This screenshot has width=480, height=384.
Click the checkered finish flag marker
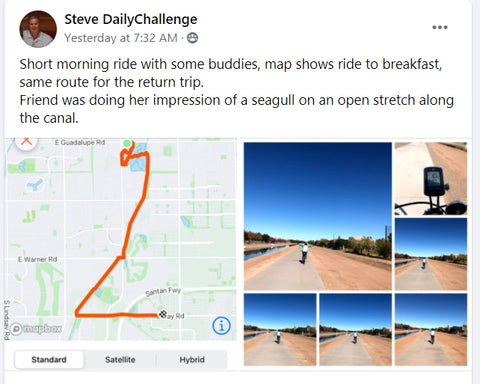(162, 314)
